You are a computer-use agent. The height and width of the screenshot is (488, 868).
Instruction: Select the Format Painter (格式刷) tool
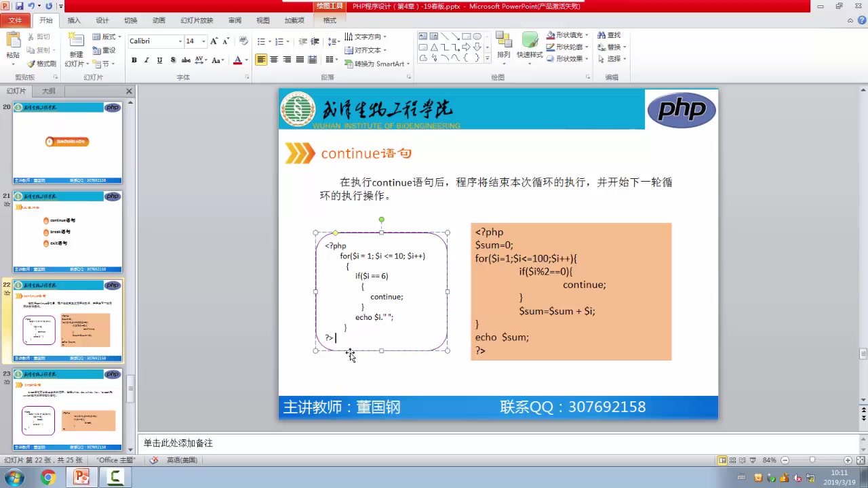click(41, 64)
